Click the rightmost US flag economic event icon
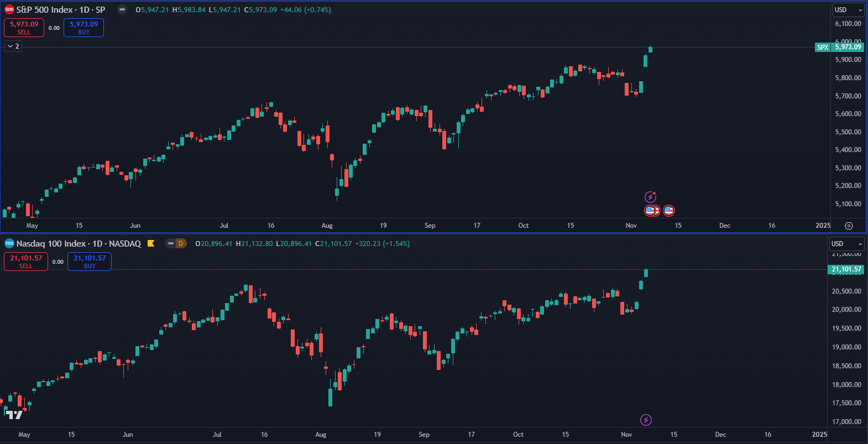 [x=668, y=210]
